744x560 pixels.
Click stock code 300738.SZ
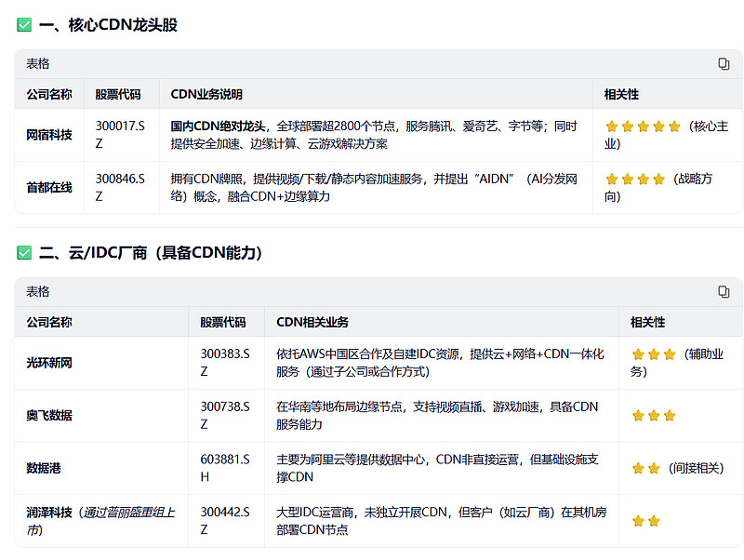(225, 415)
